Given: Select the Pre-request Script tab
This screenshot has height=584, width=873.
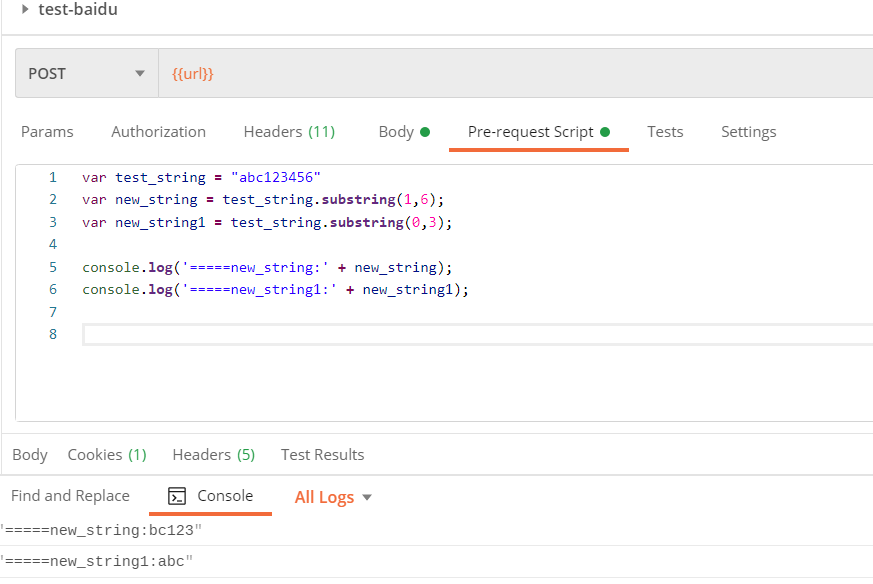Looking at the screenshot, I should [539, 132].
